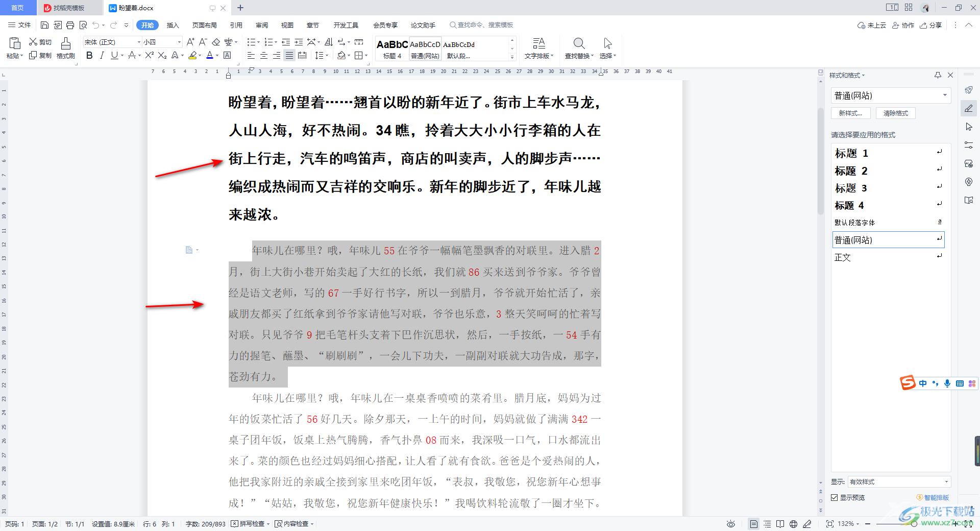980x531 pixels.
Task: Set center text alignment
Action: pos(264,55)
